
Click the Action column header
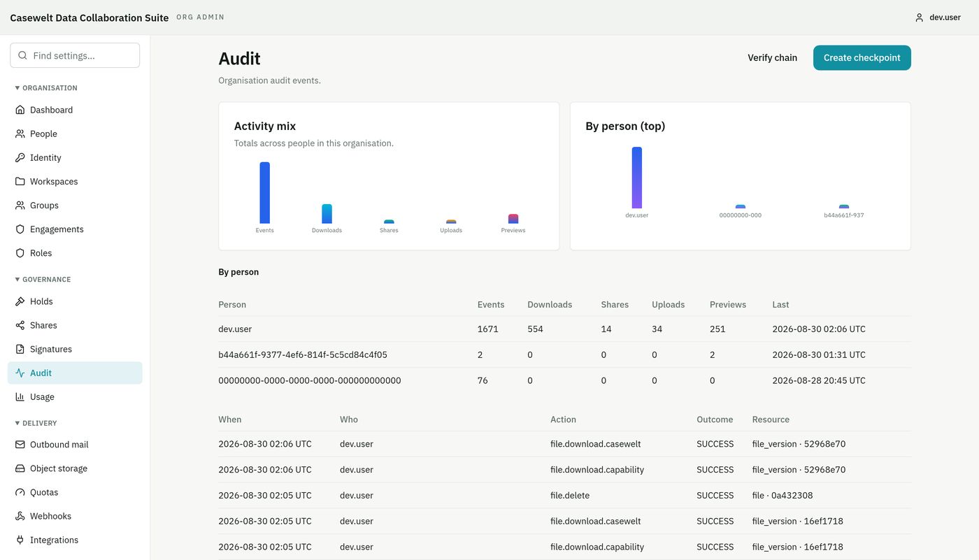tap(564, 419)
